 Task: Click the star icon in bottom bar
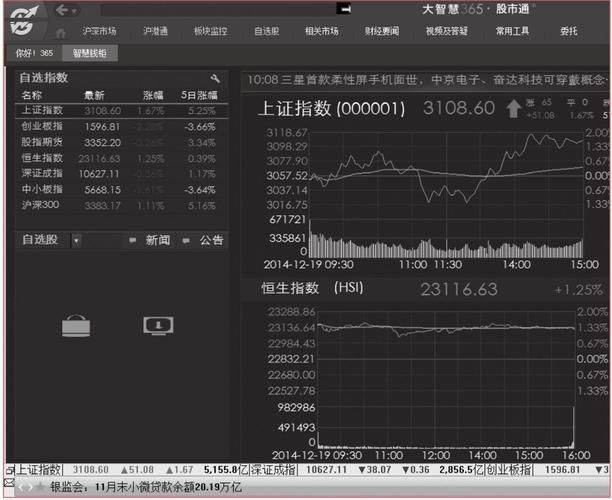[40, 487]
